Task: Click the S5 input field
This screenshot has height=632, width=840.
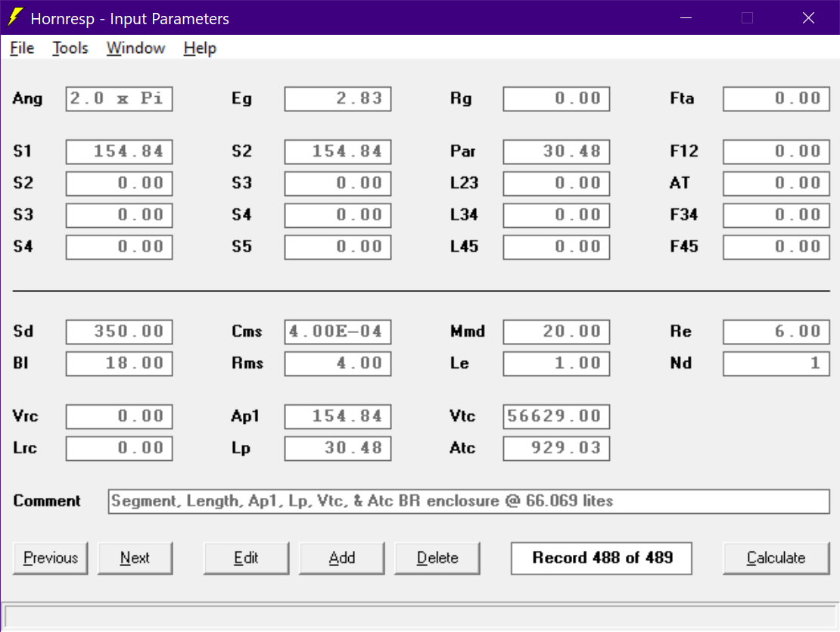Action: coord(338,247)
